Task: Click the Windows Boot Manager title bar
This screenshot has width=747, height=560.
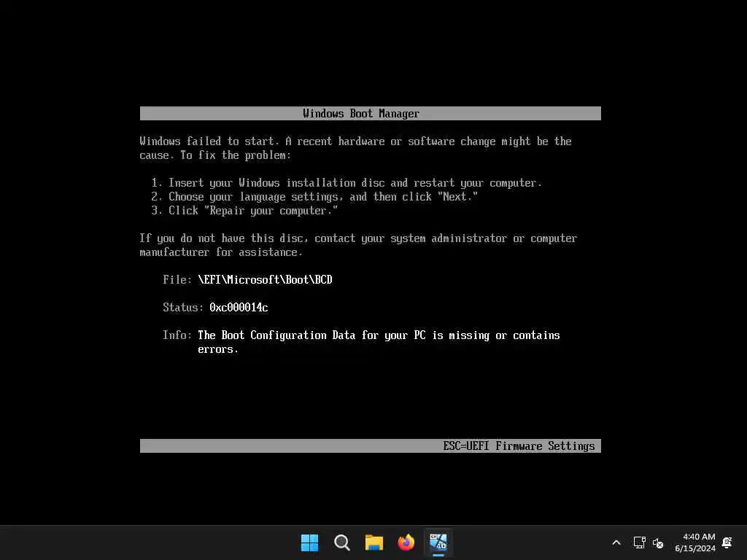Action: coord(370,113)
